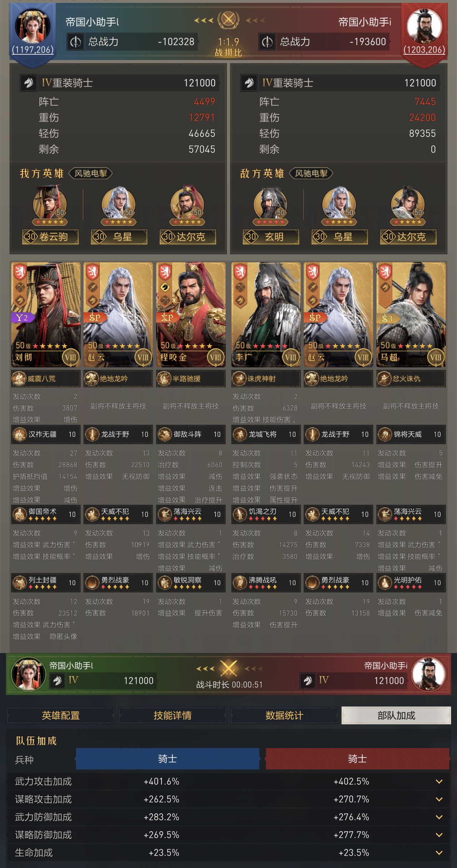Select the 光明护佑 skill icon

tap(385, 583)
